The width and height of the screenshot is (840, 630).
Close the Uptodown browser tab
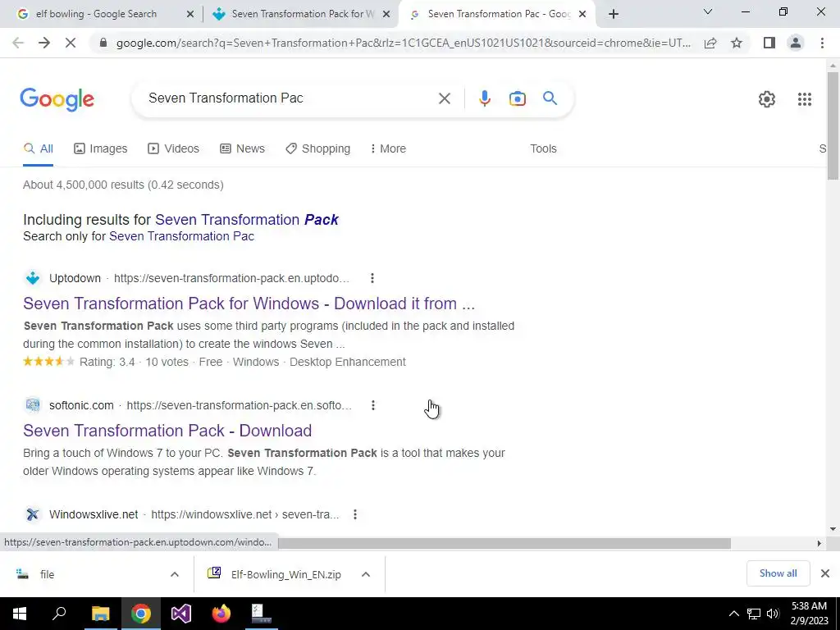pyautogui.click(x=386, y=15)
